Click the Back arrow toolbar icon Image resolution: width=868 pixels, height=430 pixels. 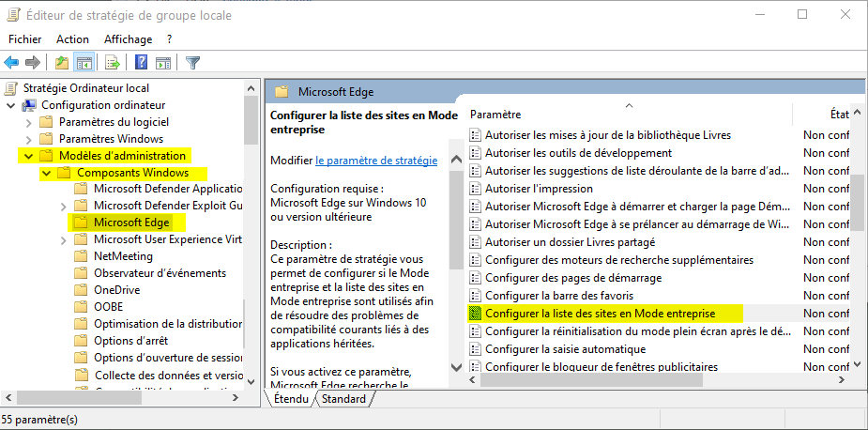pyautogui.click(x=11, y=62)
